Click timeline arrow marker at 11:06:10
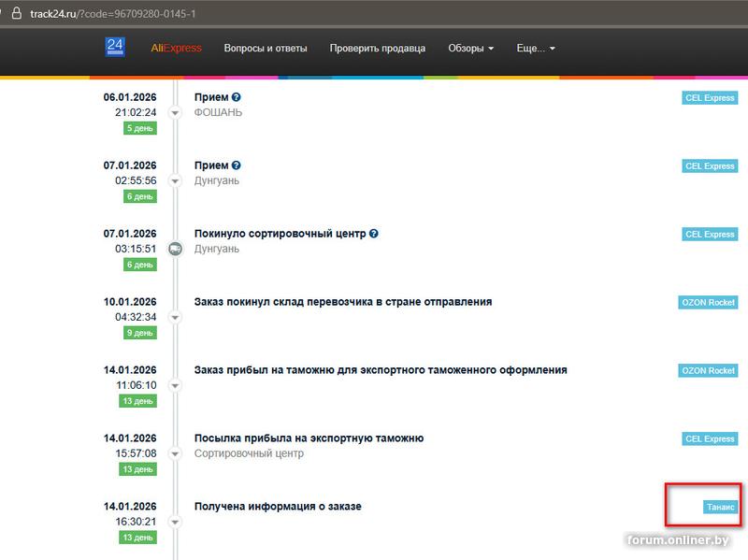This screenshot has width=748, height=560. pyautogui.click(x=175, y=385)
